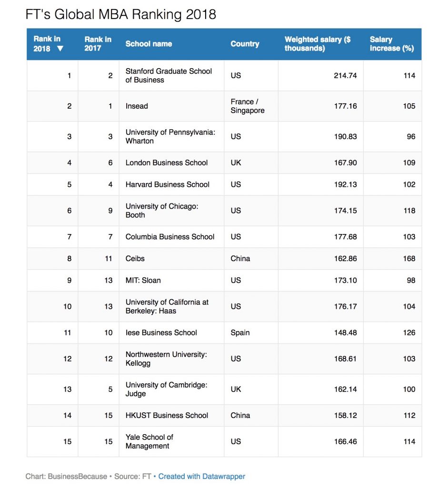Click the Country column header
This screenshot has height=488, width=448.
point(245,44)
